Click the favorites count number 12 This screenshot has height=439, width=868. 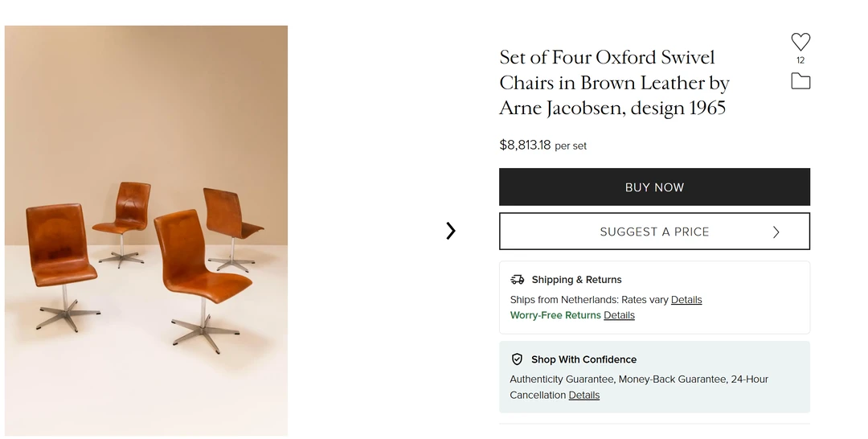pyautogui.click(x=800, y=60)
